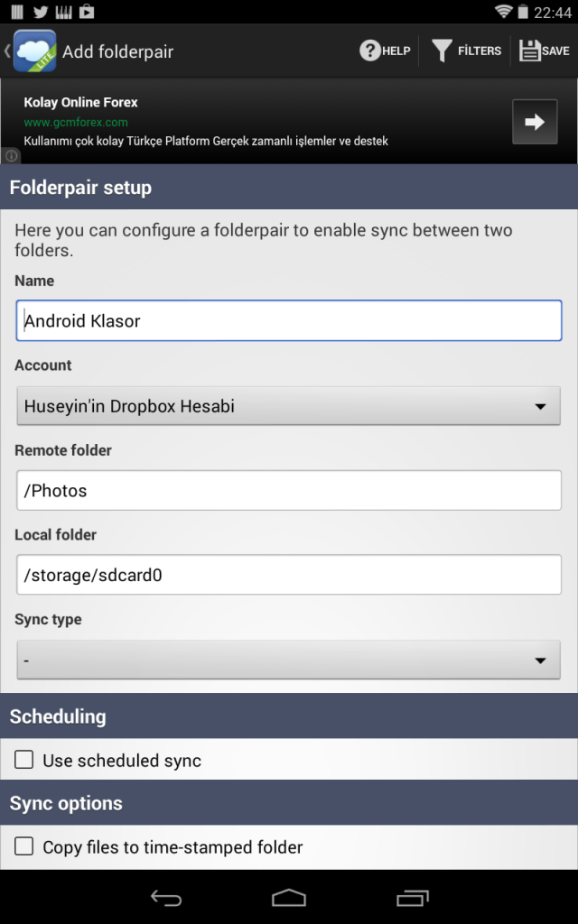Visit www.gcmforex.com ad URL

(x=76, y=122)
